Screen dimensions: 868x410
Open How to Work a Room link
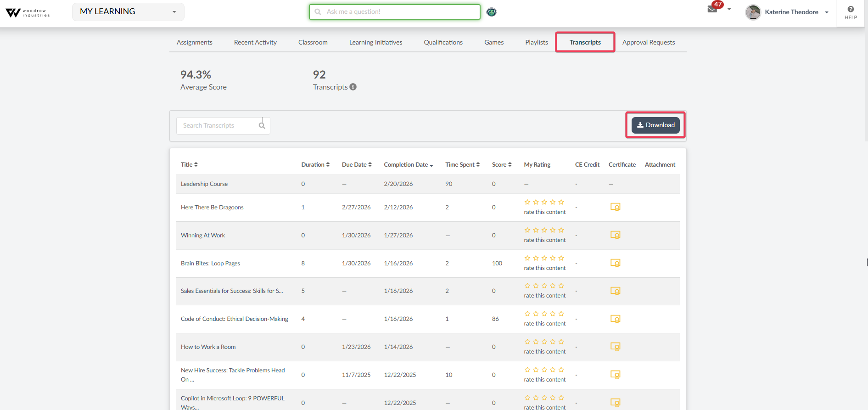click(208, 347)
